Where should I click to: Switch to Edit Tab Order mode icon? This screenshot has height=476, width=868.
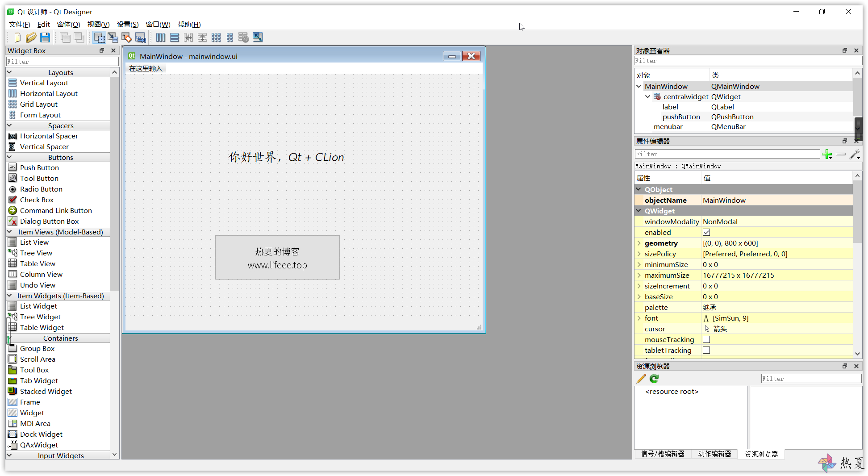click(141, 38)
